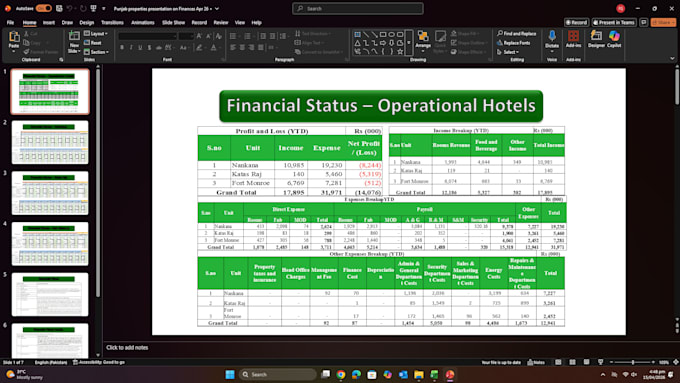The image size is (680, 383).
Task: Open File Explorer from taskbar
Action: [x=418, y=374]
